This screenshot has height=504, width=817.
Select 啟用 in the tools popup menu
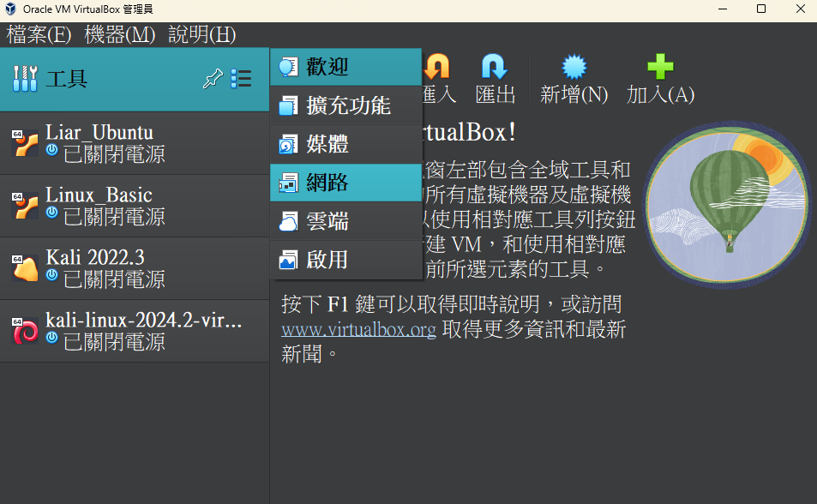click(x=346, y=260)
